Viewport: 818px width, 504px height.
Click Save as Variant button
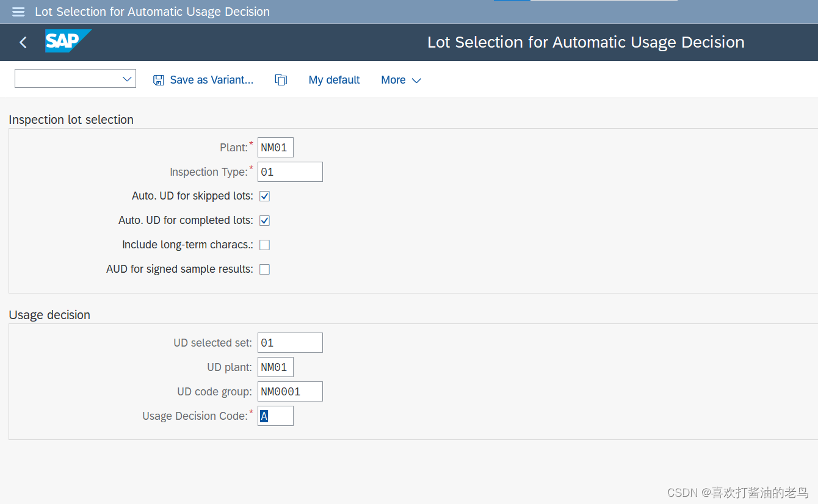coord(211,79)
